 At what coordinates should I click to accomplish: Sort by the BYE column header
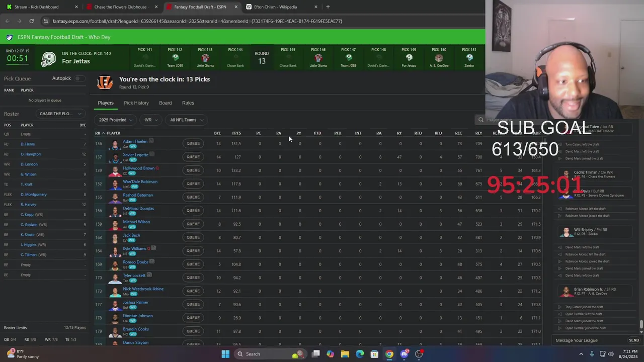click(217, 133)
